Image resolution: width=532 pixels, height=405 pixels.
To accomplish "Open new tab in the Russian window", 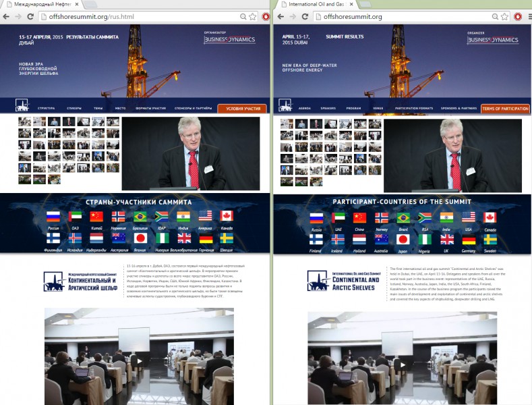I will 90,5.
